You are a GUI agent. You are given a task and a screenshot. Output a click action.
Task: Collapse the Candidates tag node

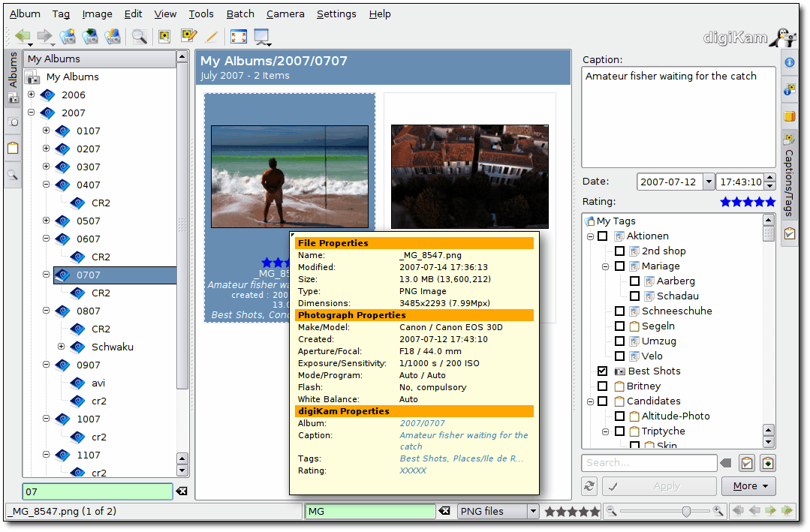point(591,401)
